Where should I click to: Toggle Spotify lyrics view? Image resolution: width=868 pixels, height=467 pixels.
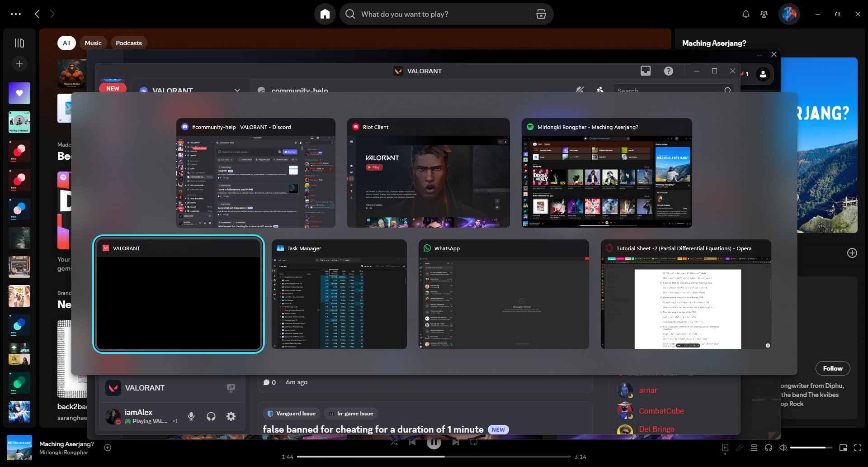pyautogui.click(x=740, y=448)
